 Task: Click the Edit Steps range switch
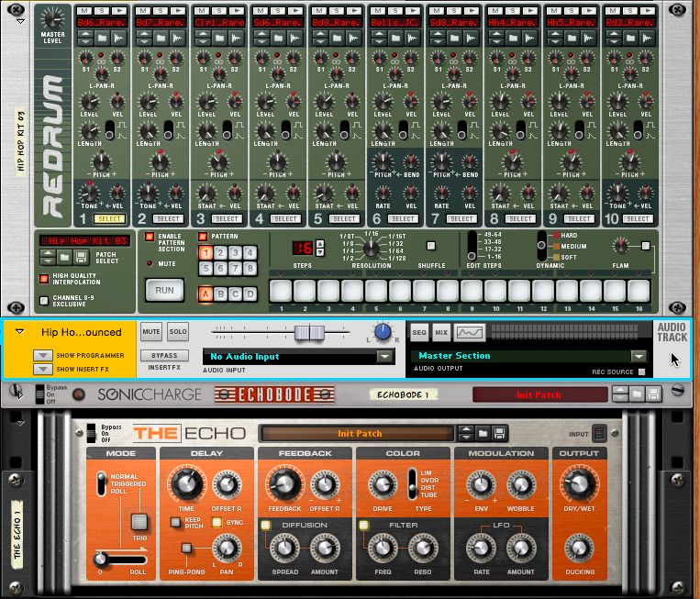pyautogui.click(x=472, y=246)
